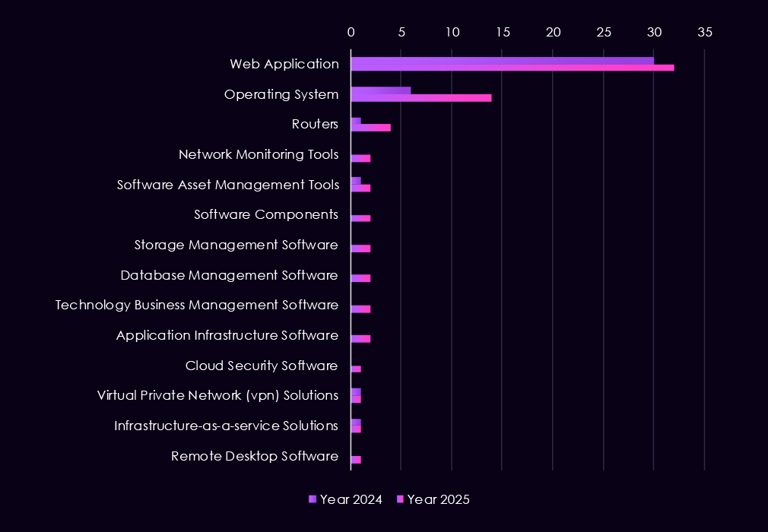Image resolution: width=768 pixels, height=532 pixels.
Task: Select the Remote Desktop Software label
Action: pyautogui.click(x=255, y=456)
